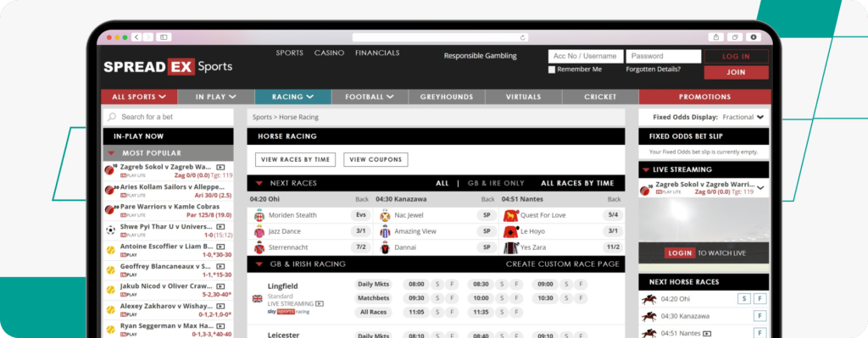Select the GB & IRE ONLY filter
The height and width of the screenshot is (338, 868).
click(495, 183)
